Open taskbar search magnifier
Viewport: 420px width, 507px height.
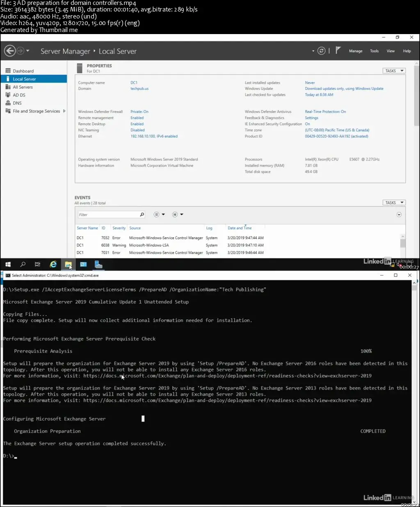(23, 264)
